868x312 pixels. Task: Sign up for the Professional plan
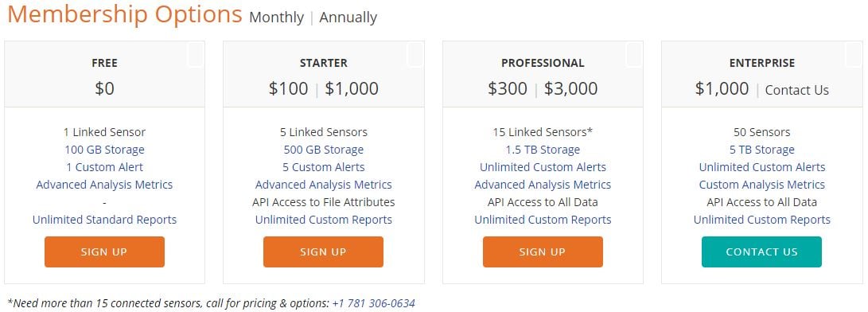pos(543,252)
